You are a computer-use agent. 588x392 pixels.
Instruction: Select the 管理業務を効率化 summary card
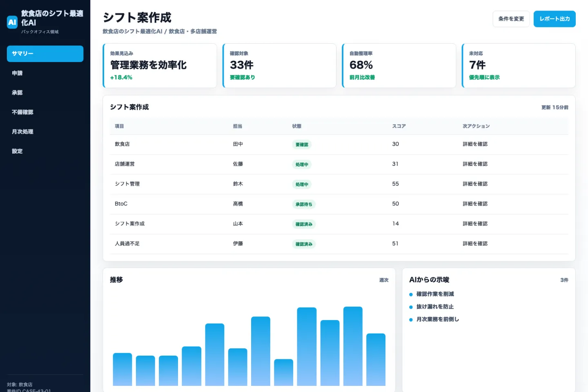[160, 66]
